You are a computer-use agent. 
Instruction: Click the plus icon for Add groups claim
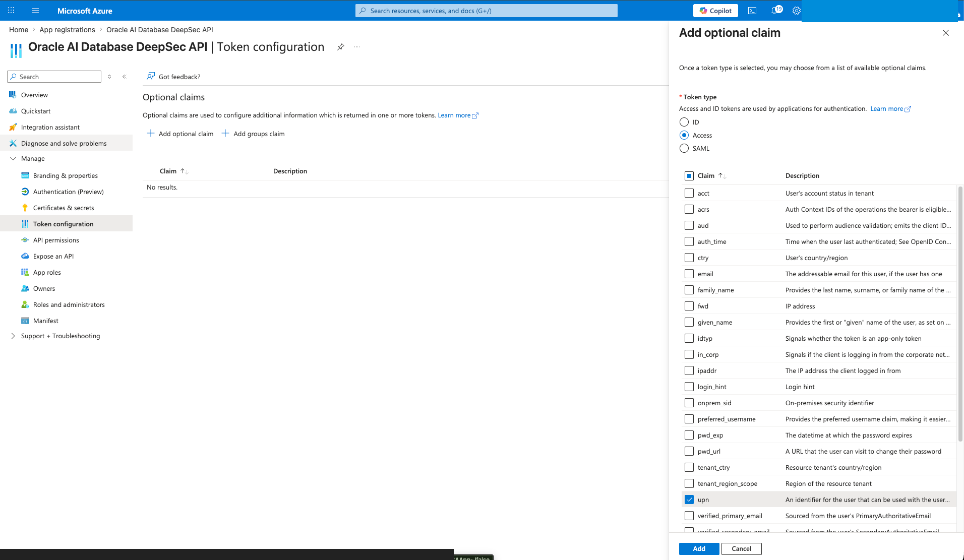tap(225, 133)
